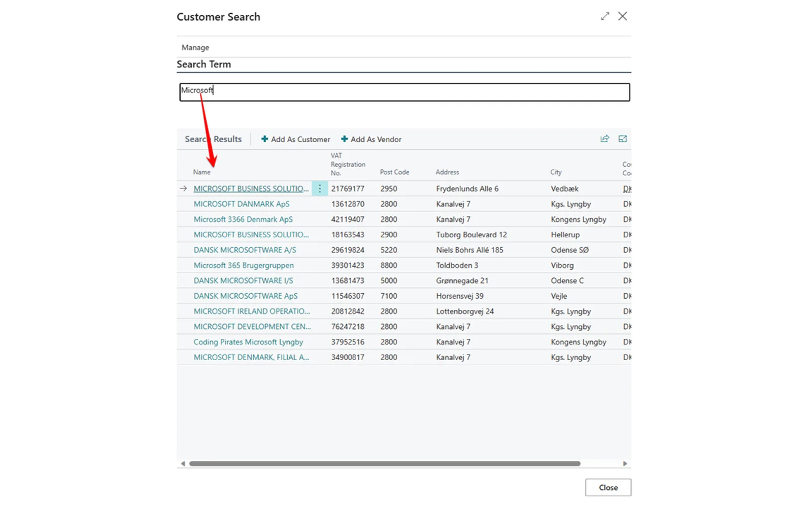Image resolution: width=812 pixels, height=508 pixels.
Task: Click the scroll left arrow
Action: coord(183,463)
